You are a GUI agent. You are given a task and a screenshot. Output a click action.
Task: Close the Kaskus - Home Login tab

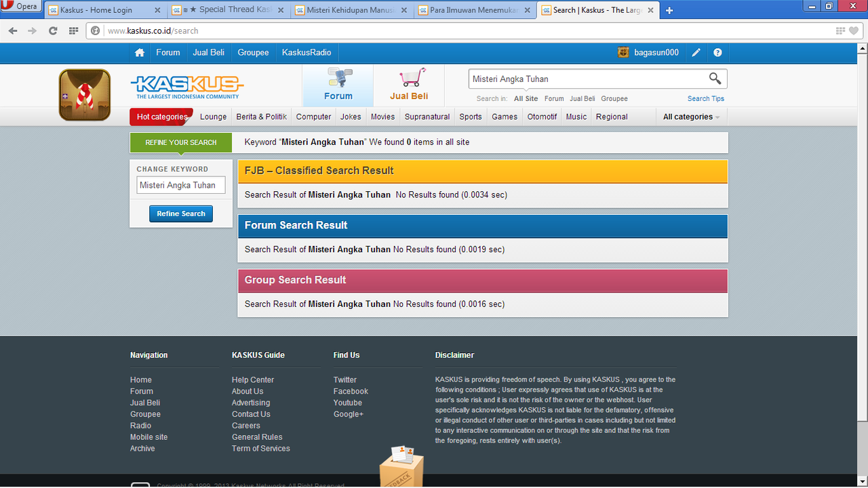point(157,10)
